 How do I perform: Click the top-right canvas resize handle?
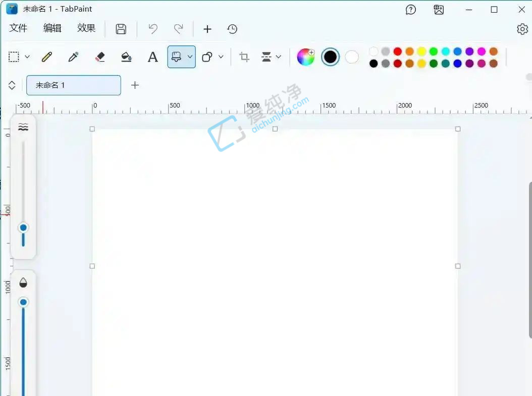coord(458,129)
